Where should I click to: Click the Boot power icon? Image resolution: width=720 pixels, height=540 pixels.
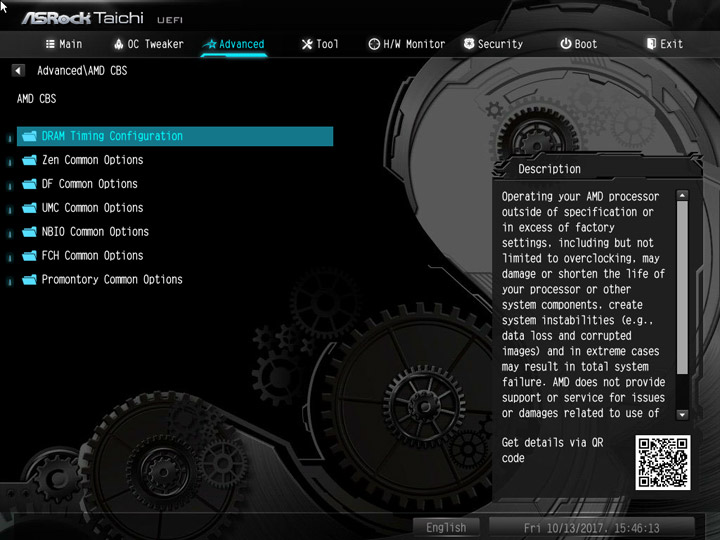coord(566,44)
